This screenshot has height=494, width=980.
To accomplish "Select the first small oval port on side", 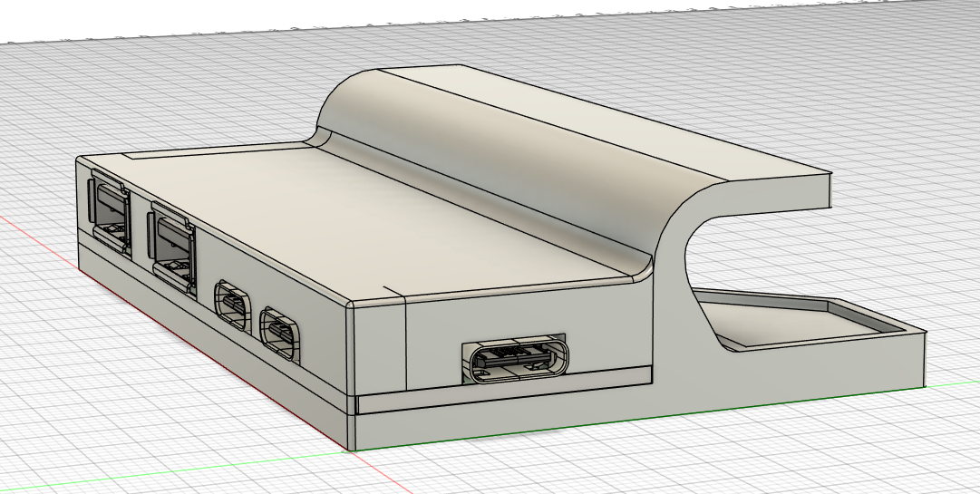I will (x=233, y=306).
